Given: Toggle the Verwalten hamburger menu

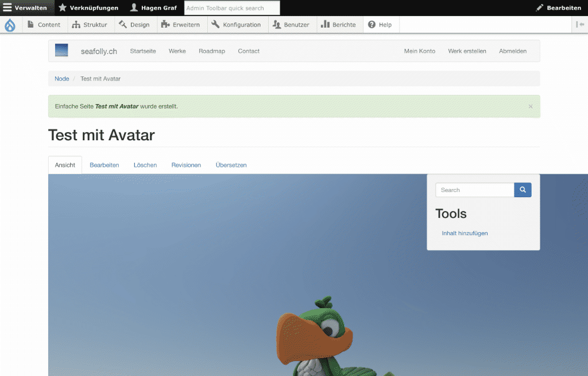Looking at the screenshot, I should click(x=25, y=8).
